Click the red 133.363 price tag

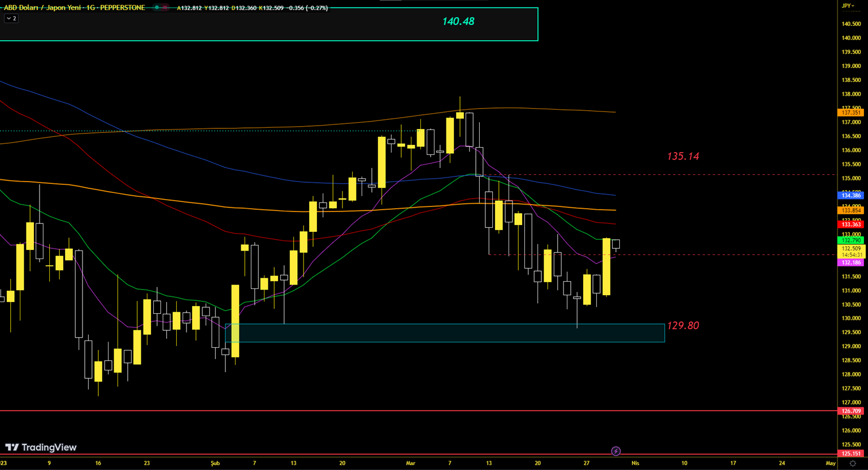[x=850, y=225]
